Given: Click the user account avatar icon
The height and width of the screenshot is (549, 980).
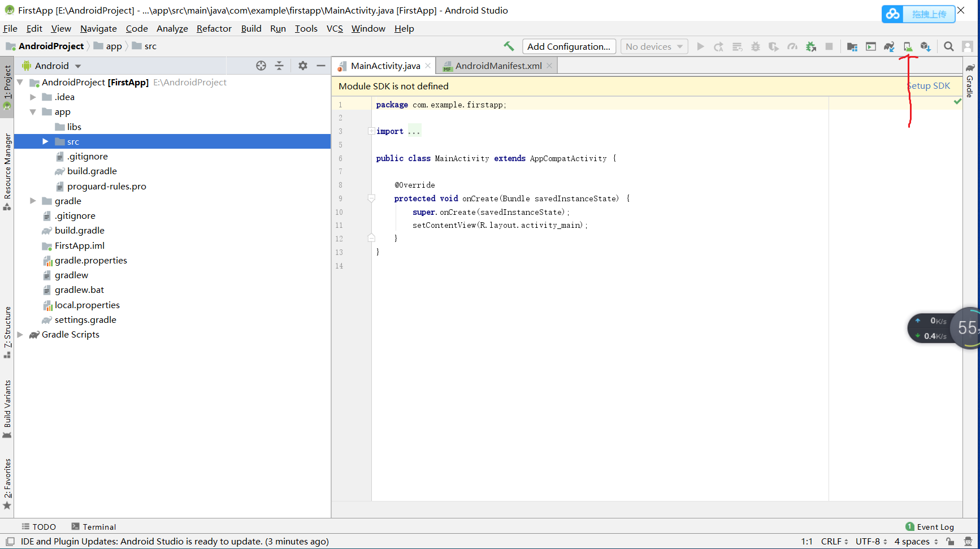Looking at the screenshot, I should click(968, 46).
